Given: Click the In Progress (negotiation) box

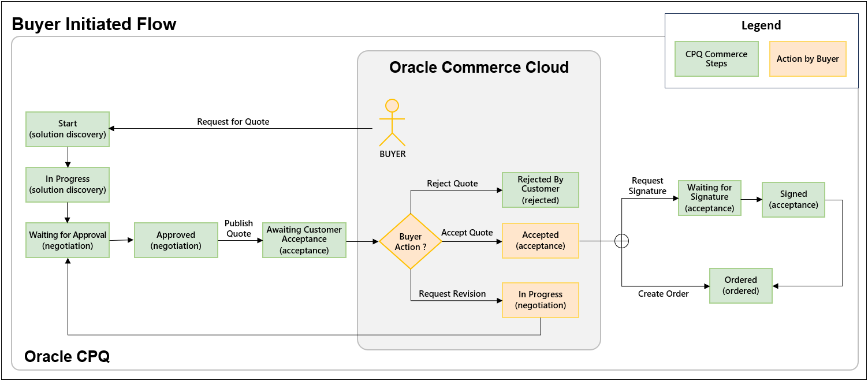Looking at the screenshot, I should [541, 300].
